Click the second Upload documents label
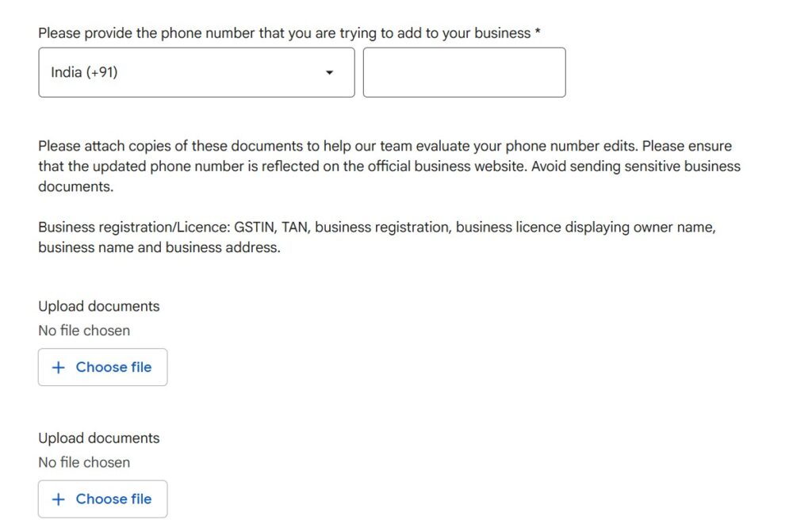This screenshot has width=812, height=520. 98,438
